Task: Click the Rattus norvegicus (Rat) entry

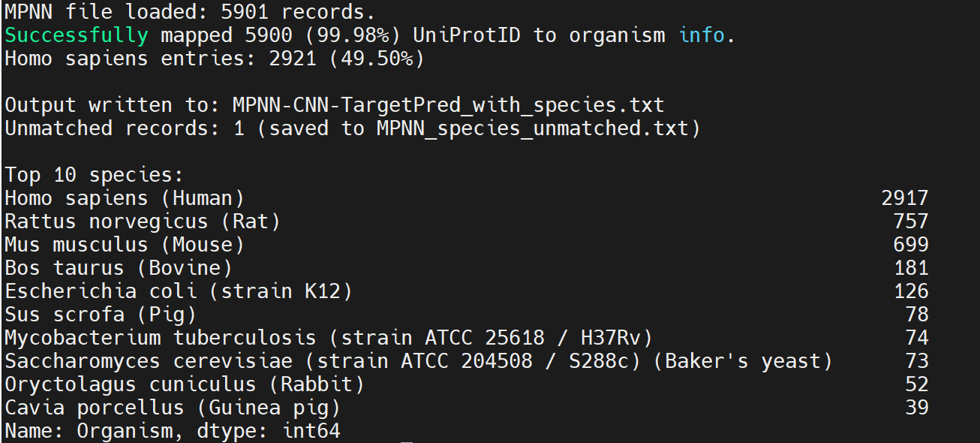Action: [x=143, y=221]
